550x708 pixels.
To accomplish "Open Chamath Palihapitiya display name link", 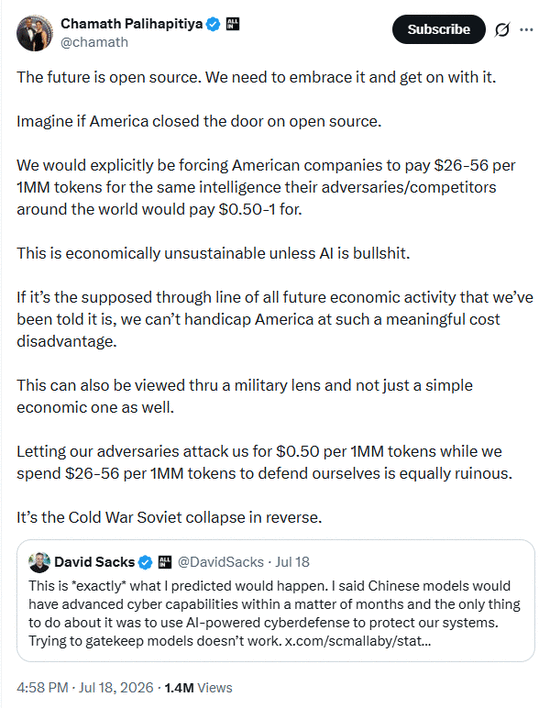I will coord(131,23).
